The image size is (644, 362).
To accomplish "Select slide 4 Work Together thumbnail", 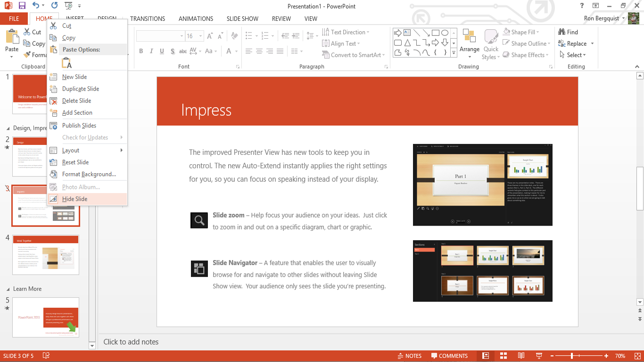I will pos(46,255).
